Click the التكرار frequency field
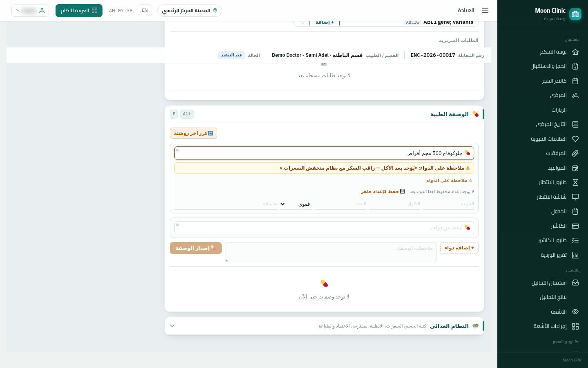Screen dimensions: 588x368 pyautogui.click(x=394, y=204)
